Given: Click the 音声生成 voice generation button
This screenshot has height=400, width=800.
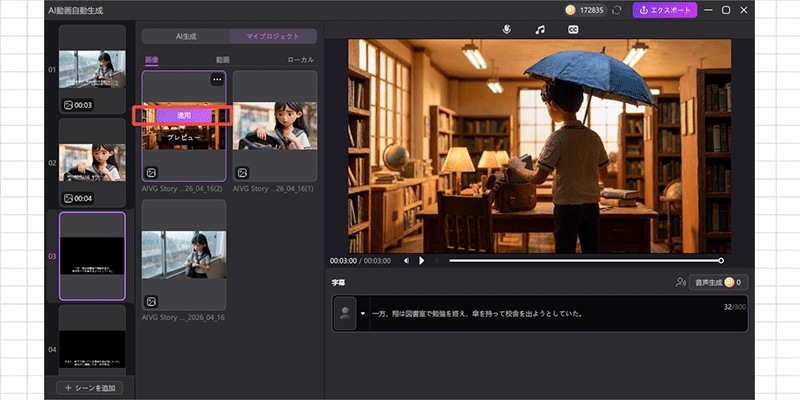Looking at the screenshot, I should click(718, 282).
